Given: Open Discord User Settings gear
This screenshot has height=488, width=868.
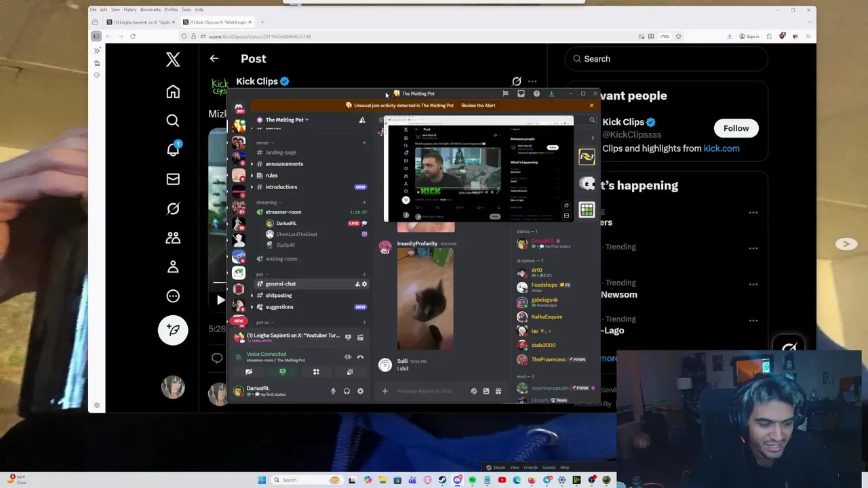Looking at the screenshot, I should [360, 391].
